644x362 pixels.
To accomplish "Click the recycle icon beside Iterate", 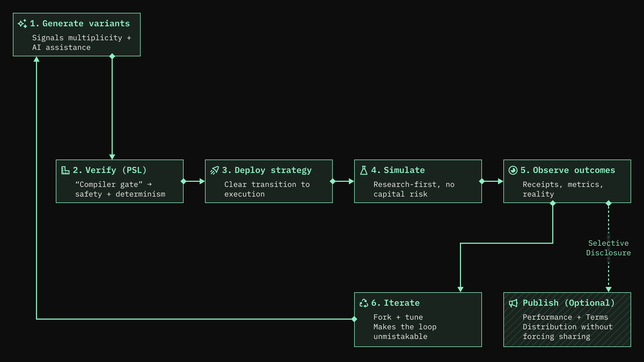I will 364,303.
